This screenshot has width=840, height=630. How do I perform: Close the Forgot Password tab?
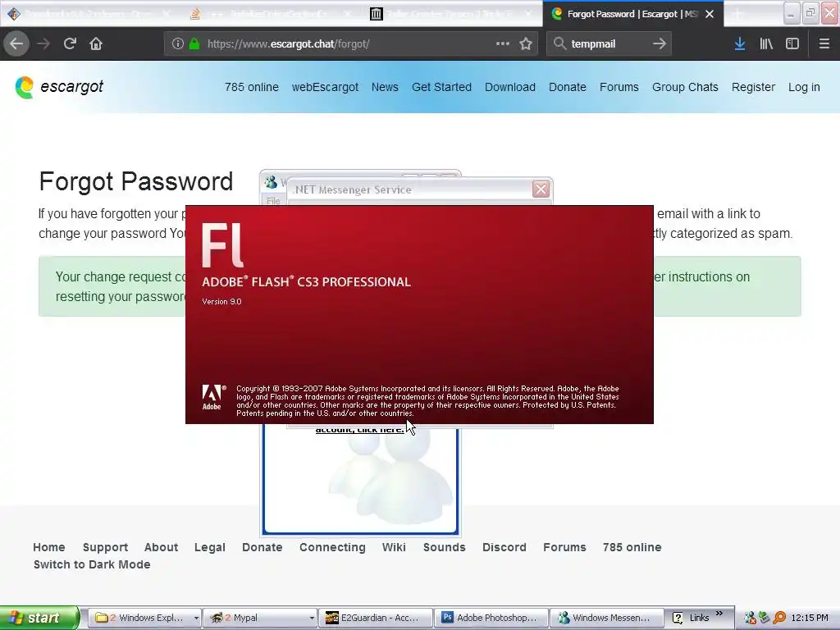(x=710, y=14)
